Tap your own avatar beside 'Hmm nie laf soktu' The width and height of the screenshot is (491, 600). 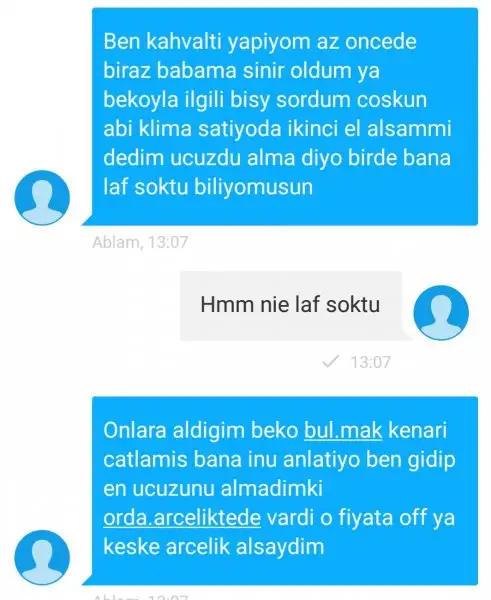pos(441,312)
